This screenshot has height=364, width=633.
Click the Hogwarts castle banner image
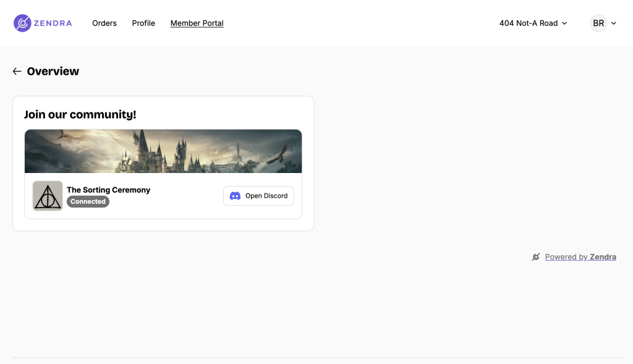[x=163, y=151]
